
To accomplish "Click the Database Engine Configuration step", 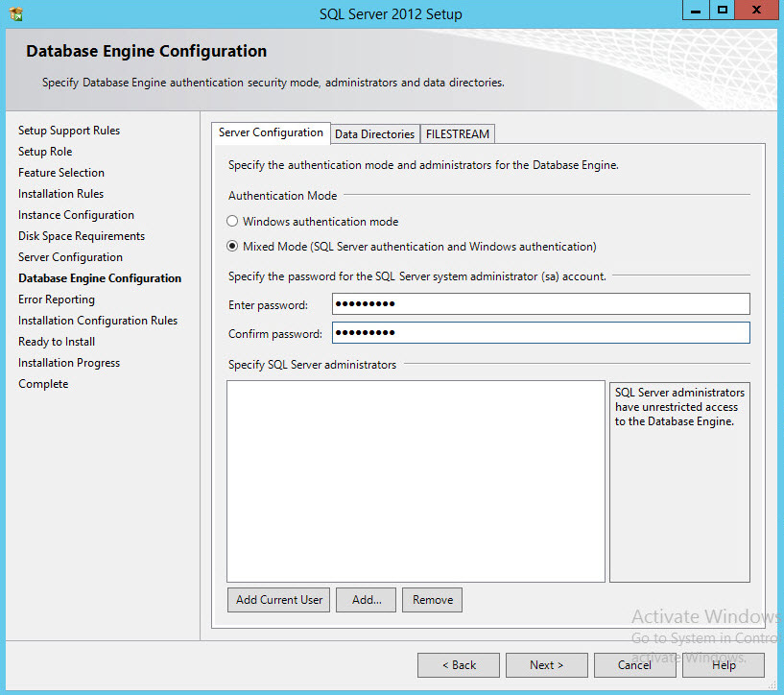I will [100, 278].
